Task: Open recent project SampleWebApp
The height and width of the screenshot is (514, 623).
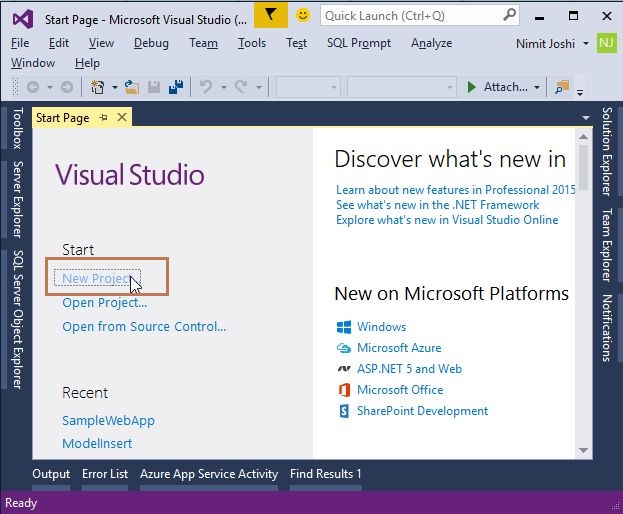Action: click(108, 420)
